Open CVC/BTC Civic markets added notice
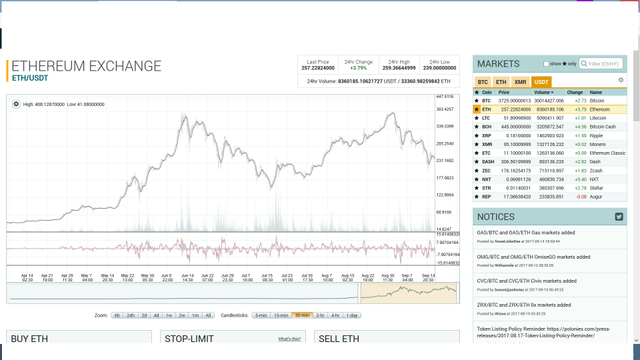The image size is (640, 360). tap(527, 281)
